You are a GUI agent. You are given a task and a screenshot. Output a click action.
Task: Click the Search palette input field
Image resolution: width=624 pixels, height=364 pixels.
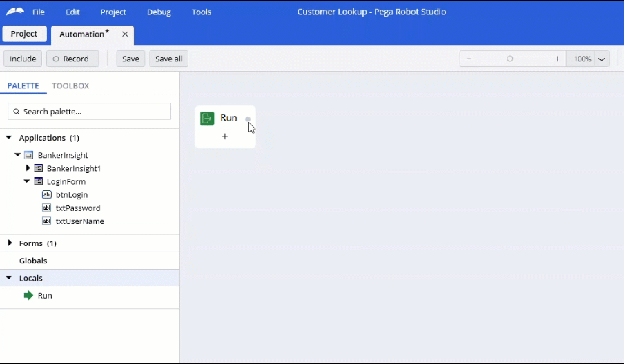(89, 112)
